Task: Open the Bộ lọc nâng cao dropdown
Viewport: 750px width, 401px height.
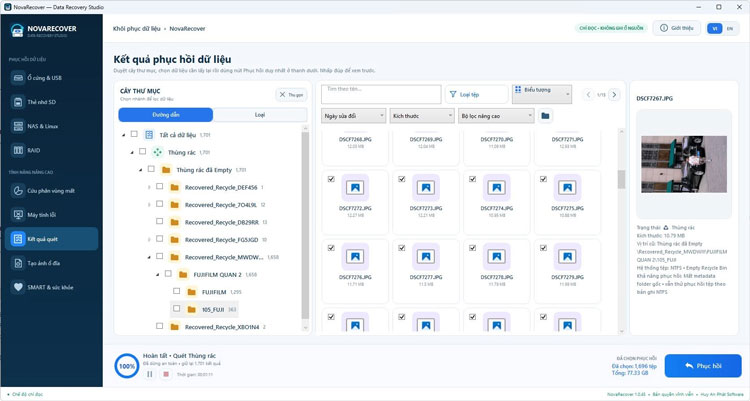Action: (x=496, y=116)
